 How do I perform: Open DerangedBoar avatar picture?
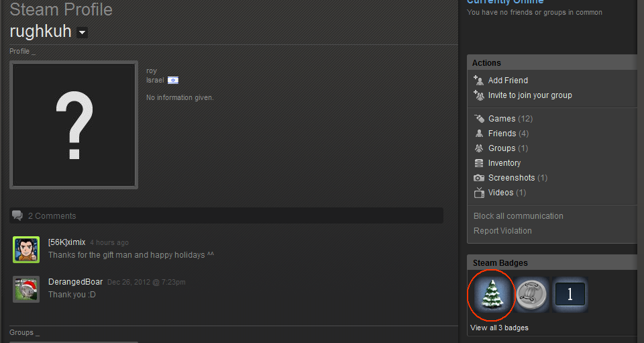point(26,289)
